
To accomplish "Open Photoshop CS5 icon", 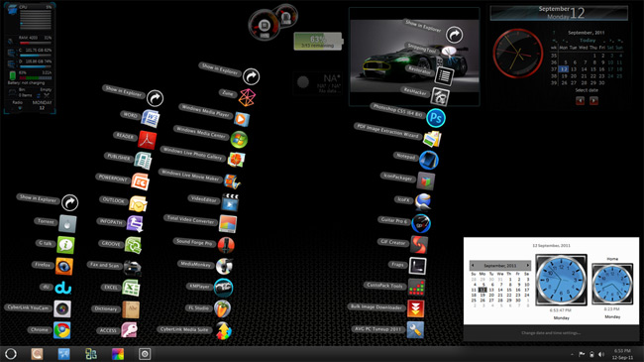I will [x=436, y=118].
